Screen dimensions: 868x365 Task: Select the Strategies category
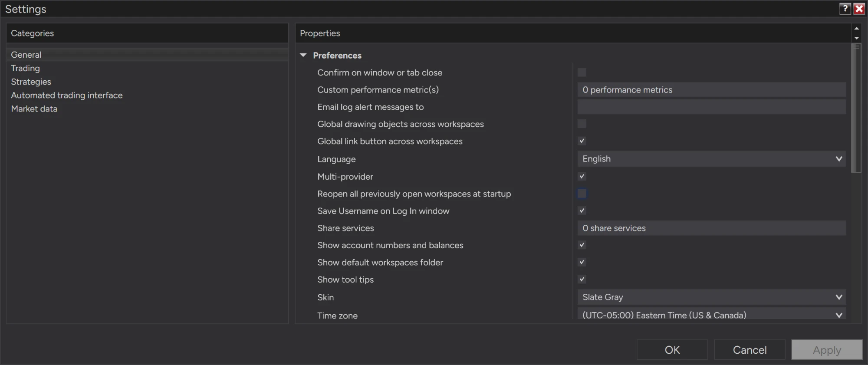point(147,82)
